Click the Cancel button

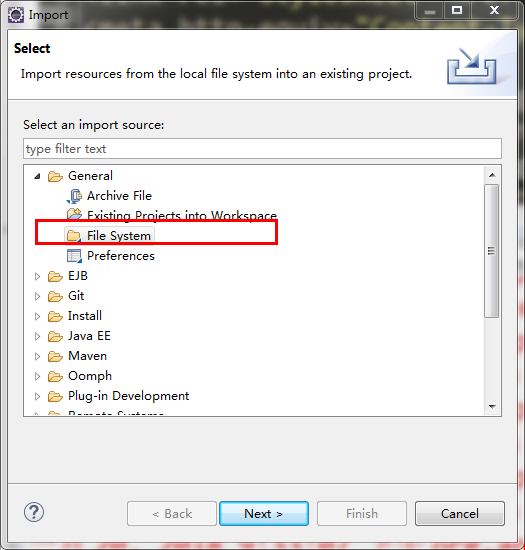(x=460, y=514)
